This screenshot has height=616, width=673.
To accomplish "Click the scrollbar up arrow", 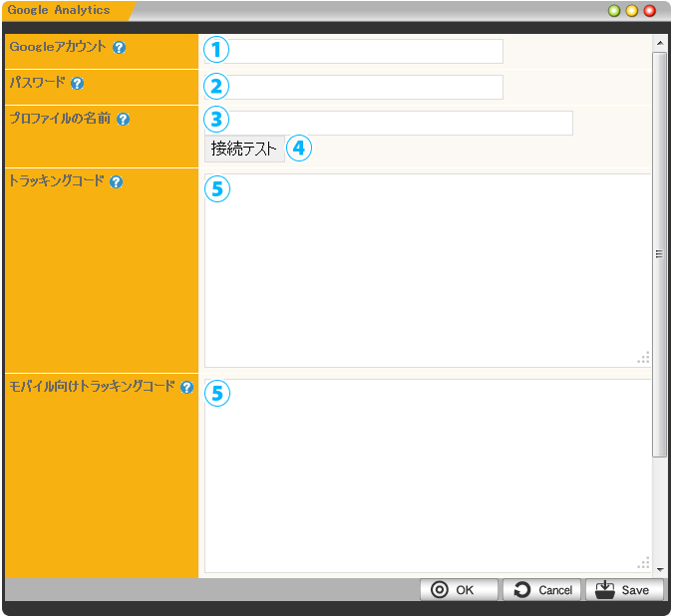I will pyautogui.click(x=660, y=43).
